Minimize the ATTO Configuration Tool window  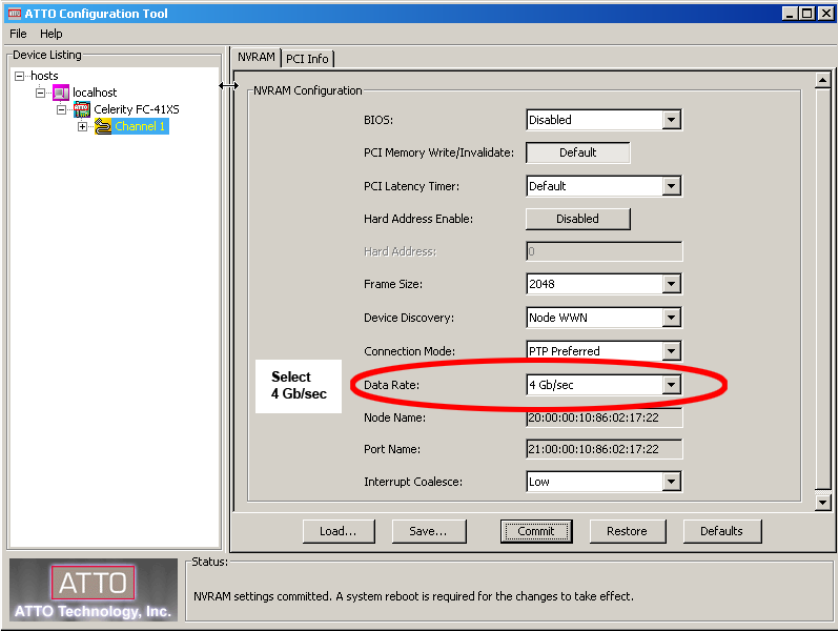(790, 13)
